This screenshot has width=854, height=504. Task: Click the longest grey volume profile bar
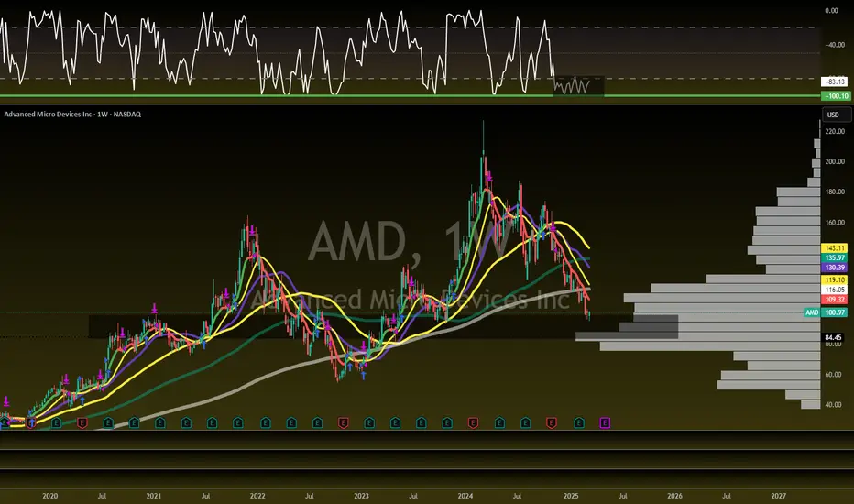tap(697, 336)
